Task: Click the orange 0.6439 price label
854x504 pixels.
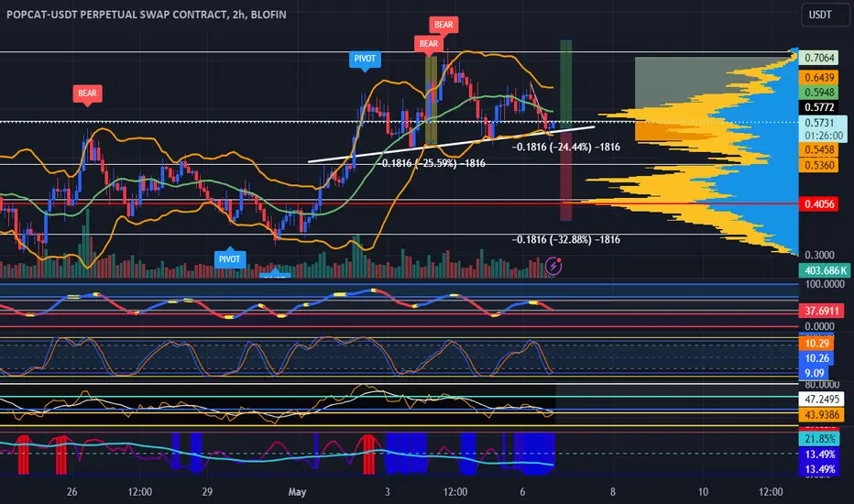Action: [819, 77]
